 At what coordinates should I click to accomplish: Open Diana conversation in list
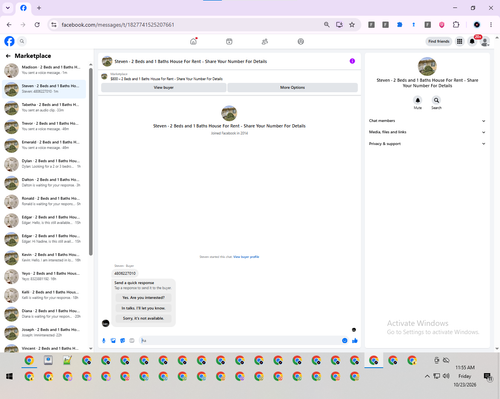point(44,314)
